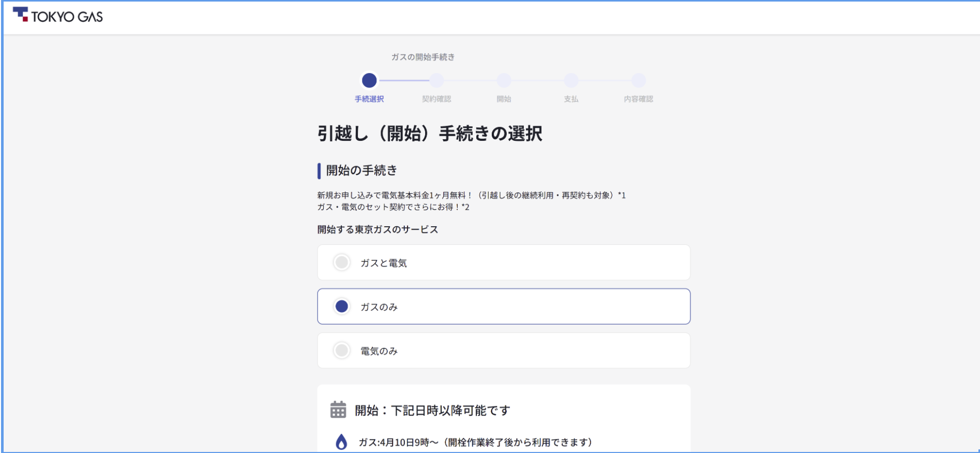Click the 支払 step label
Viewport: 980px width, 453px height.
coord(571,99)
